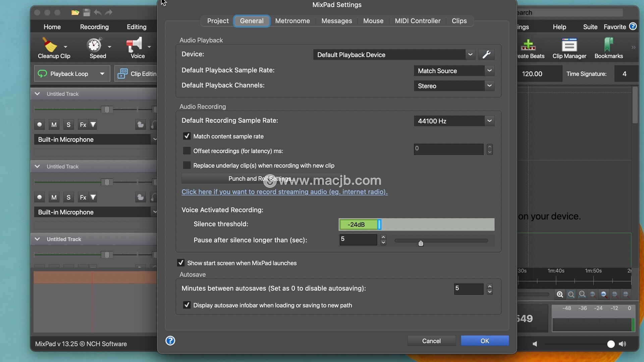Click the record streaming audio link
644x362 pixels.
coord(284,192)
